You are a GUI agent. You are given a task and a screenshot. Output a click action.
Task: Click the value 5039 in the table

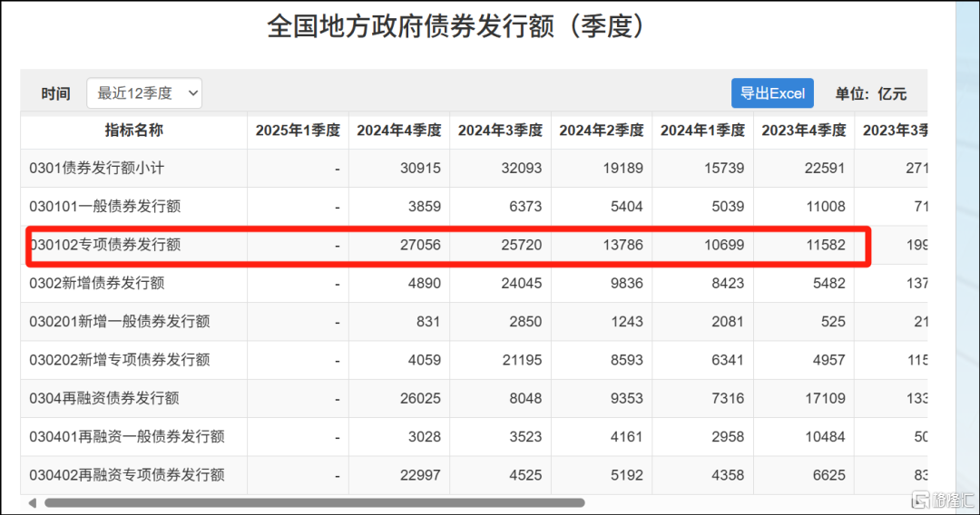[728, 207]
